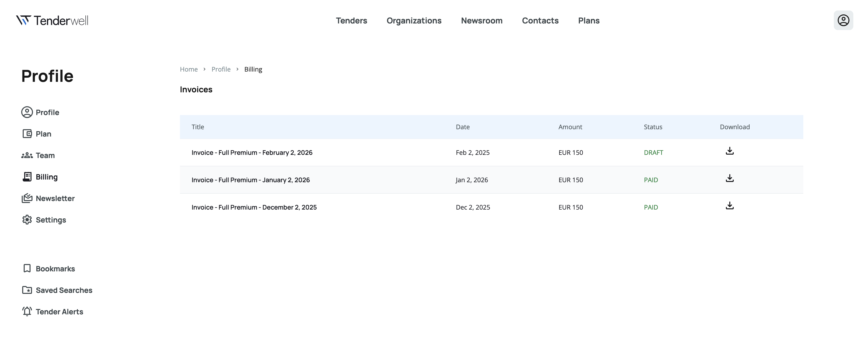Screen dimensions: 868x351
Task: View Bookmarks from sidebar
Action: tap(55, 269)
